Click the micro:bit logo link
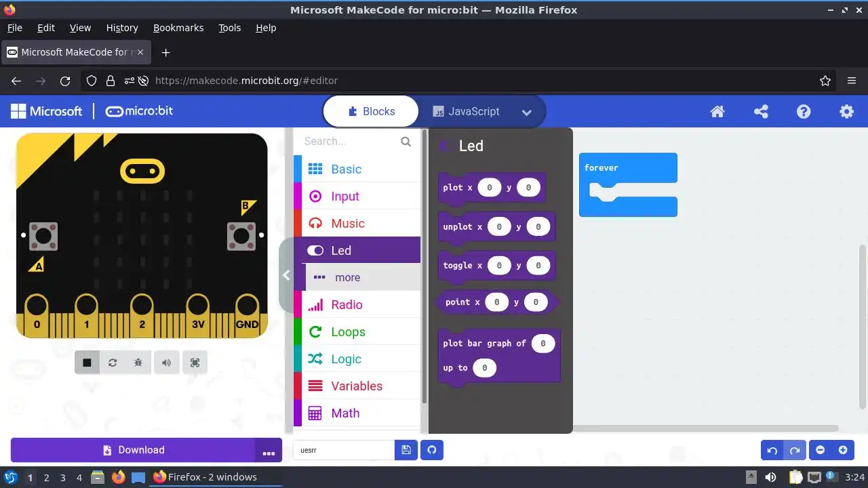The image size is (868, 488). (x=139, y=110)
